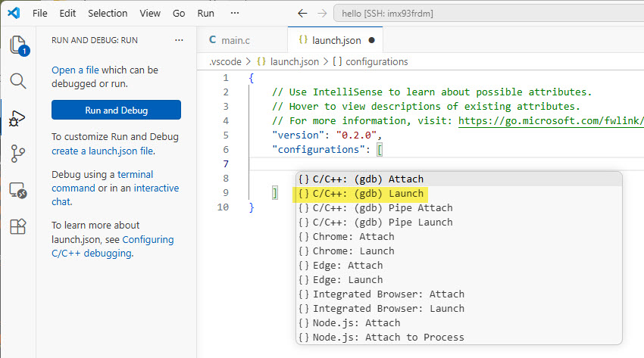This screenshot has width=644, height=358.
Task: Open the Remote Explorer icon
Action: pos(17,190)
